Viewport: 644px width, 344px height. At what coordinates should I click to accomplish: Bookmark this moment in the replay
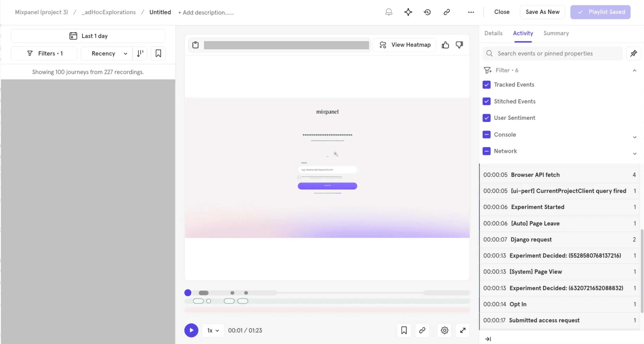pyautogui.click(x=404, y=330)
